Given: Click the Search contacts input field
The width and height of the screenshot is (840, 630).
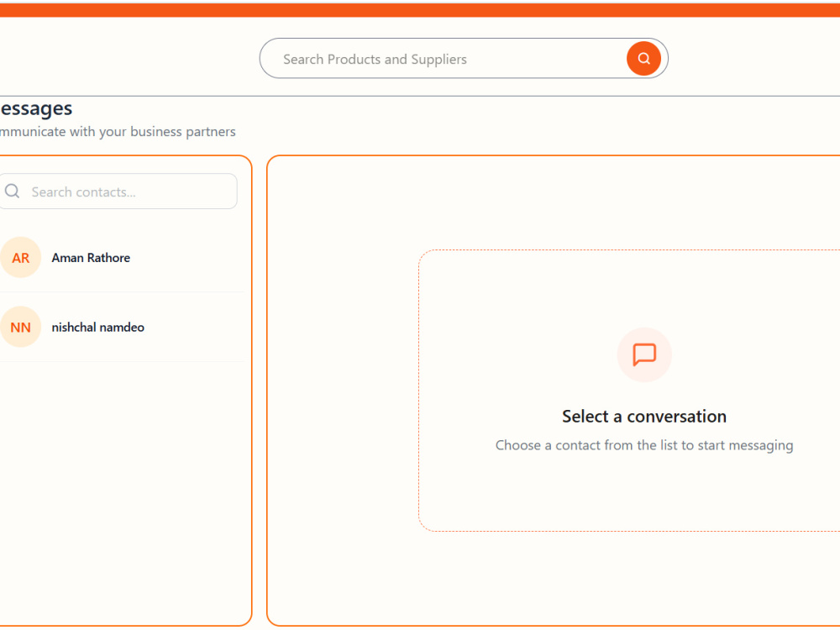Looking at the screenshot, I should tap(118, 192).
